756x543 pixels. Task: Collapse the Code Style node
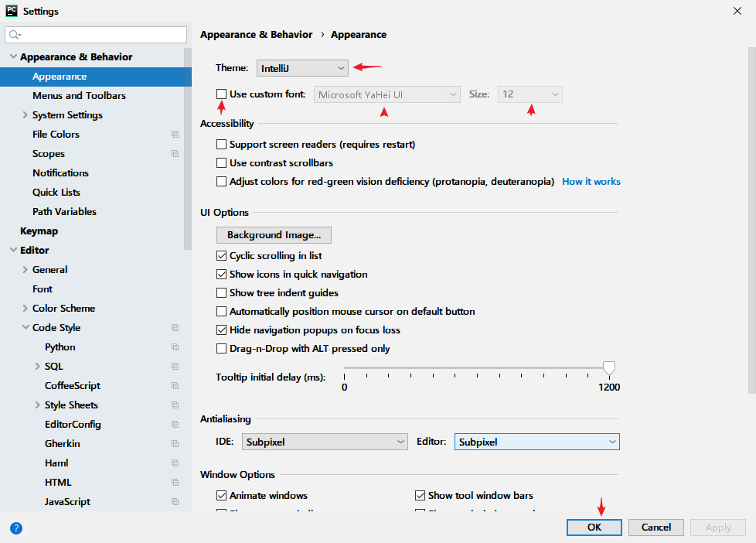(26, 327)
